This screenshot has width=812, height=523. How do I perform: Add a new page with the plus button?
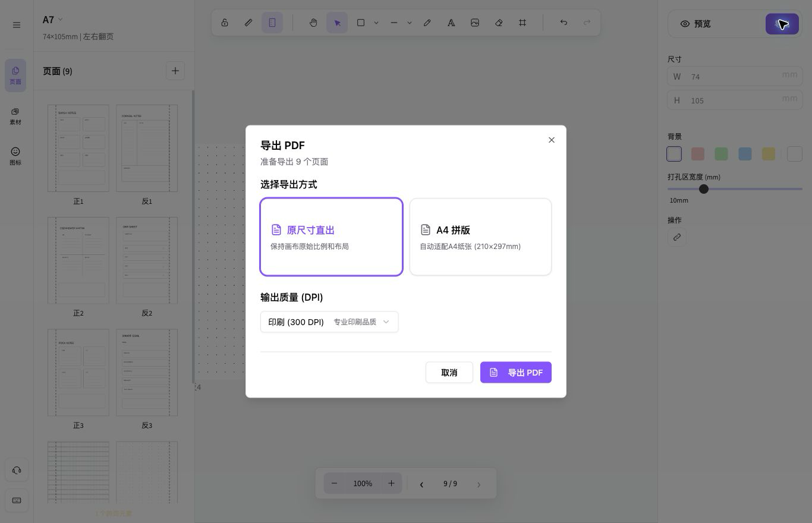(x=175, y=71)
